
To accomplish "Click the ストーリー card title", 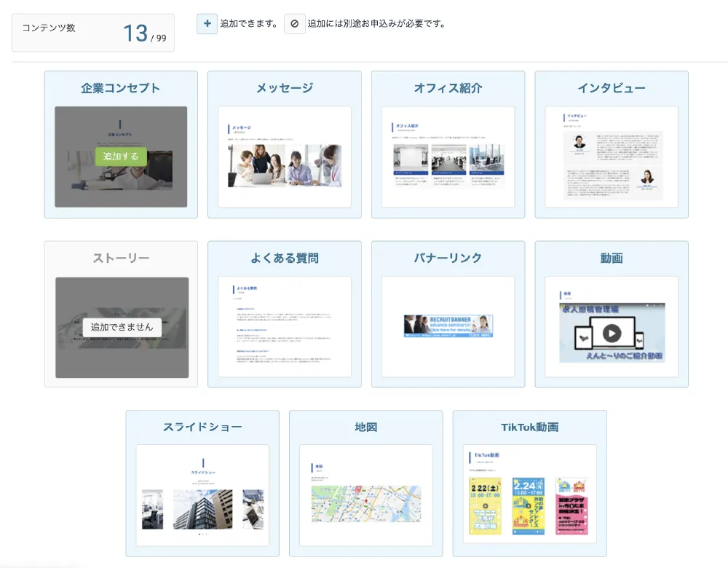I will tap(121, 259).
